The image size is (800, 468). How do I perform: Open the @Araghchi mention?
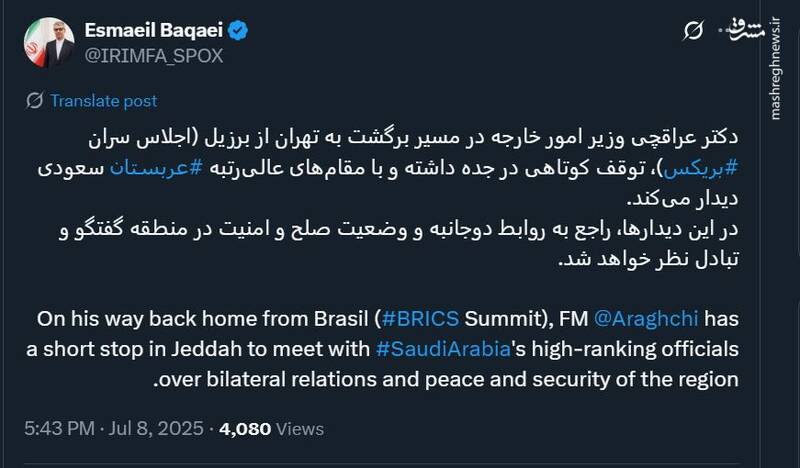click(x=651, y=320)
